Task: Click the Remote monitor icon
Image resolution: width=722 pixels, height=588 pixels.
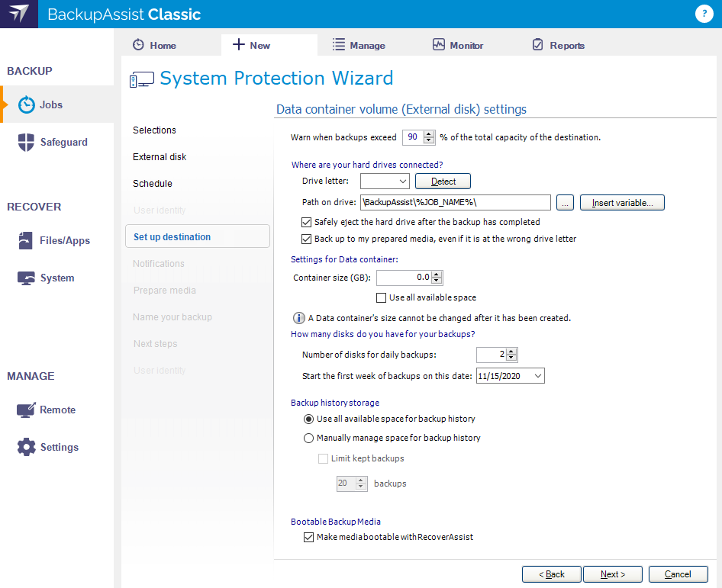Action: [x=26, y=410]
